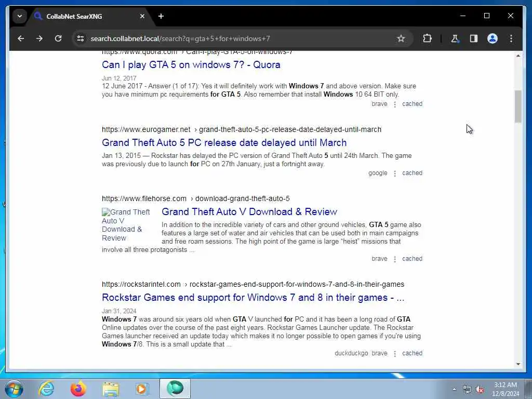
Task: Open options dots next to Filehorse result's cached
Action: click(x=395, y=259)
